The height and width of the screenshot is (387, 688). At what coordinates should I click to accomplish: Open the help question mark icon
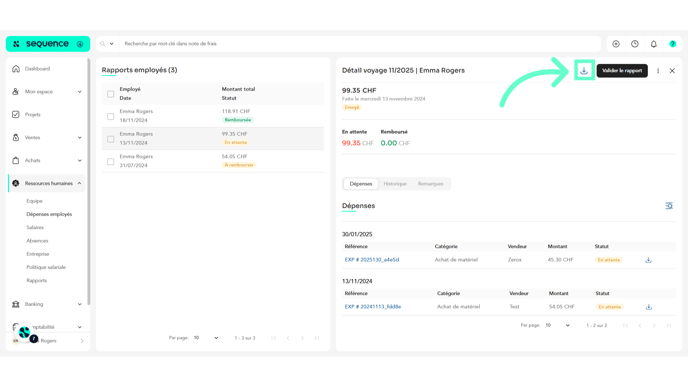[x=673, y=44]
